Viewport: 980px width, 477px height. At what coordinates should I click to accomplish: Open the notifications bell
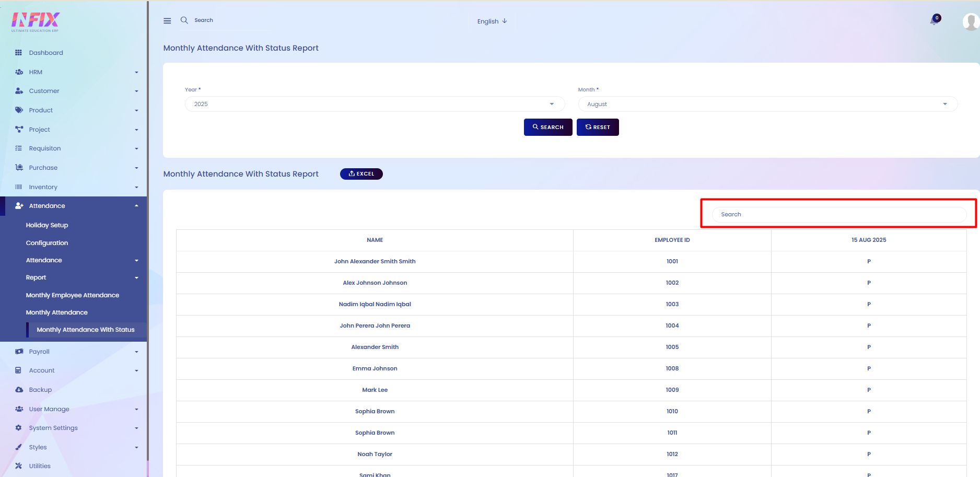[x=934, y=21]
